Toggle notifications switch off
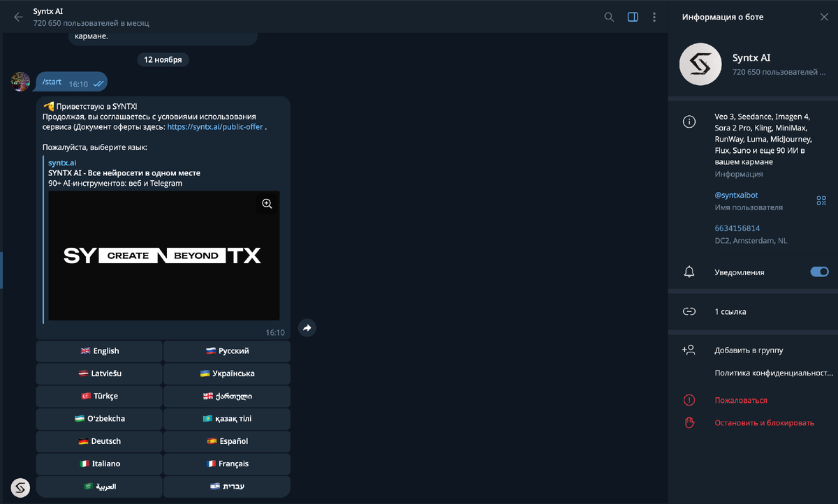 click(819, 272)
